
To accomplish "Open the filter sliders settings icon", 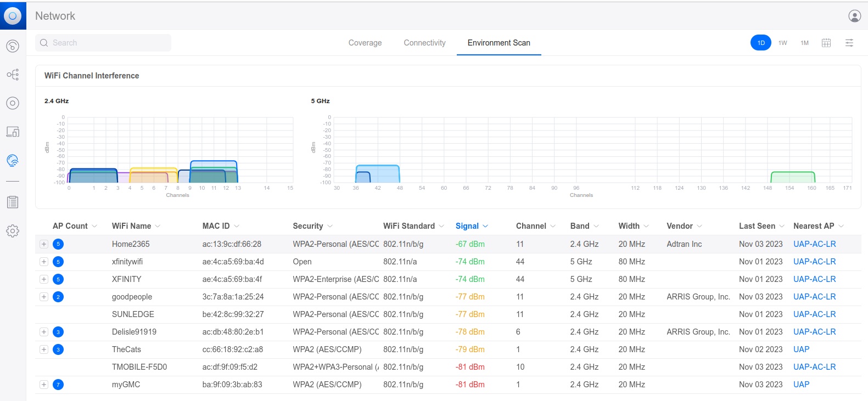I will coord(849,43).
